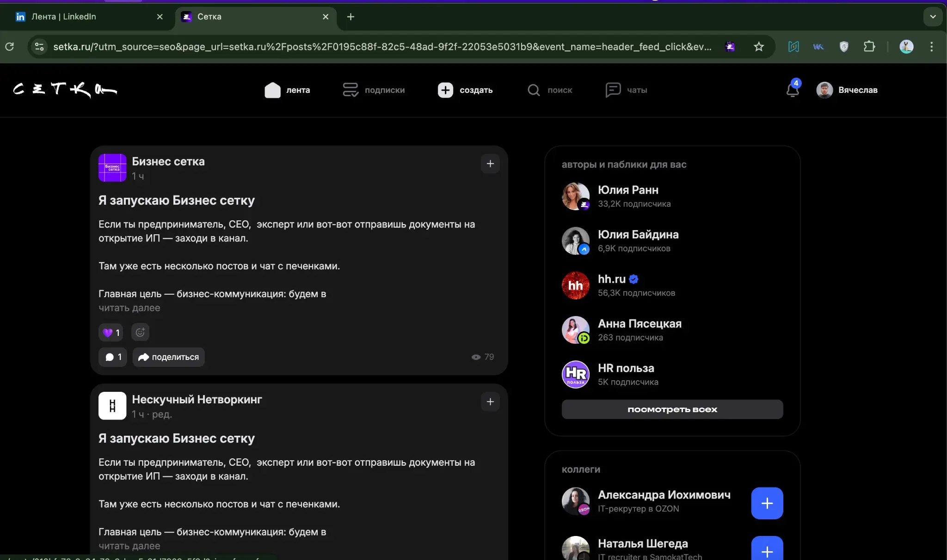Click посмотреть всех button
Image resolution: width=947 pixels, height=560 pixels.
[672, 409]
